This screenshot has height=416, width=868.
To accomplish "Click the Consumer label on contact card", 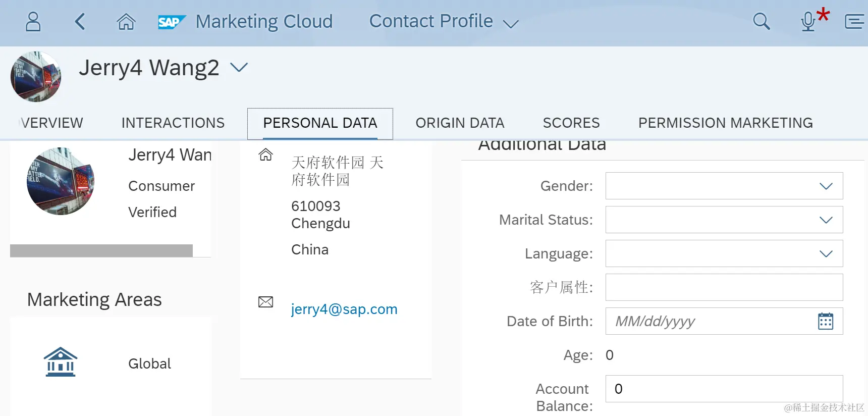I will [161, 186].
